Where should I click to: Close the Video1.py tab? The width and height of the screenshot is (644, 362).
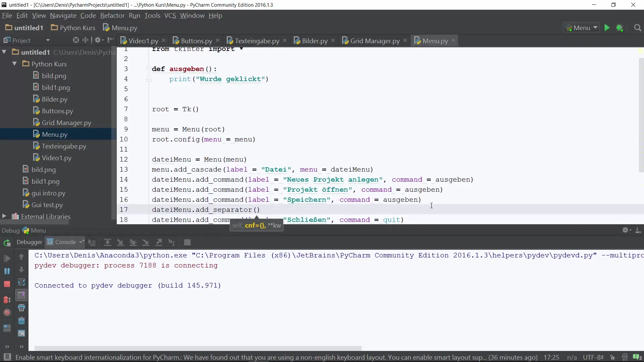(164, 40)
